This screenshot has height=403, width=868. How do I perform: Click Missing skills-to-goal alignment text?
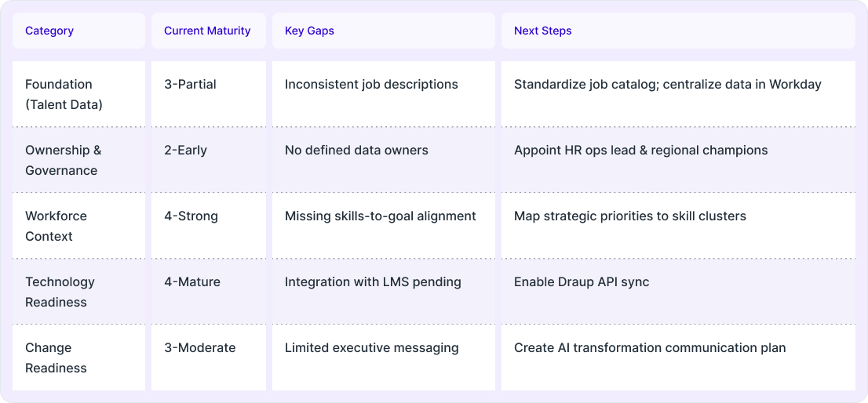(x=381, y=216)
